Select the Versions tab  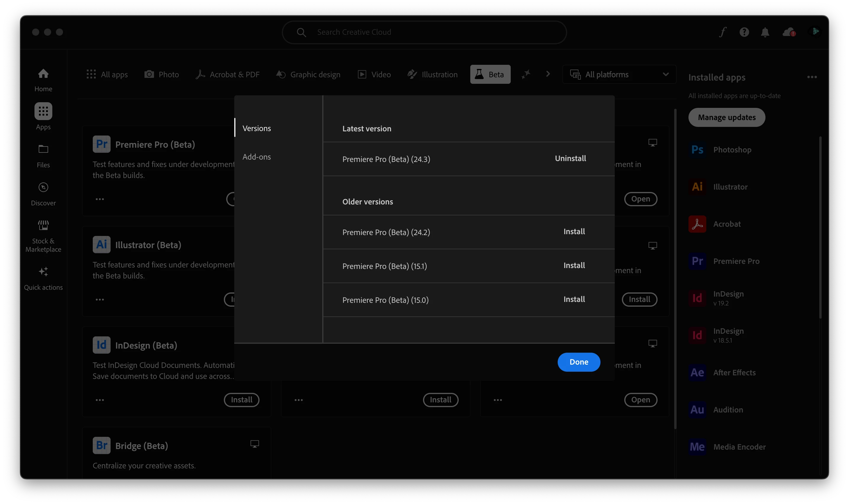[x=257, y=128]
